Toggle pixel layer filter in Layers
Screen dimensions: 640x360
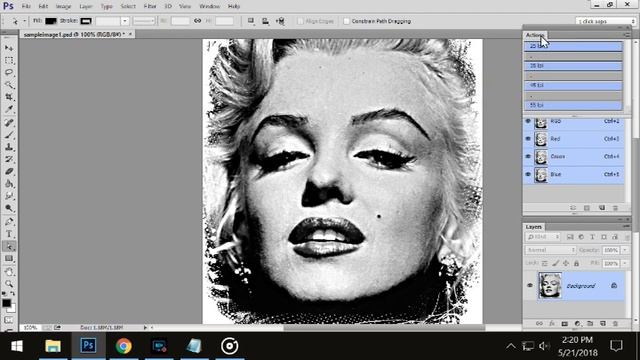pyautogui.click(x=570, y=237)
